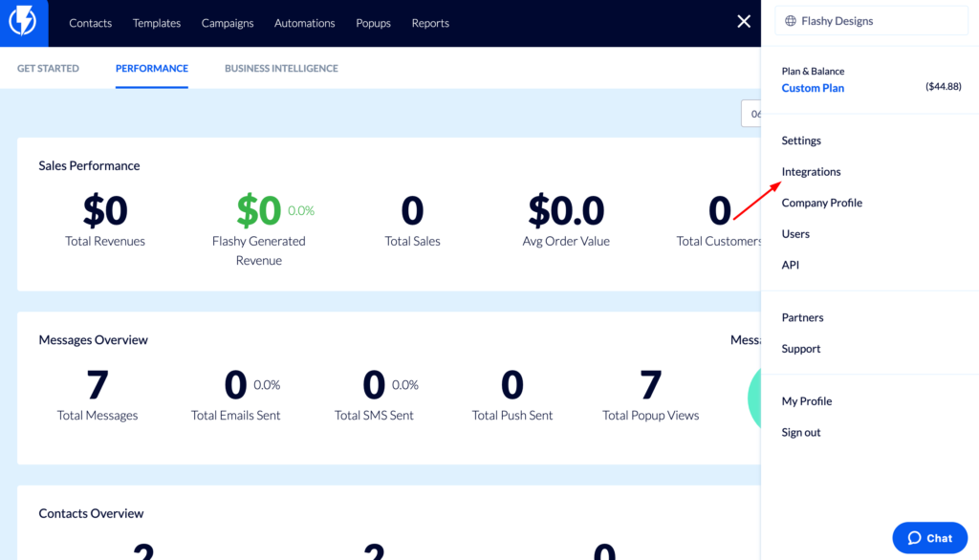Click Sign out
This screenshot has height=560, width=979.
tap(801, 432)
